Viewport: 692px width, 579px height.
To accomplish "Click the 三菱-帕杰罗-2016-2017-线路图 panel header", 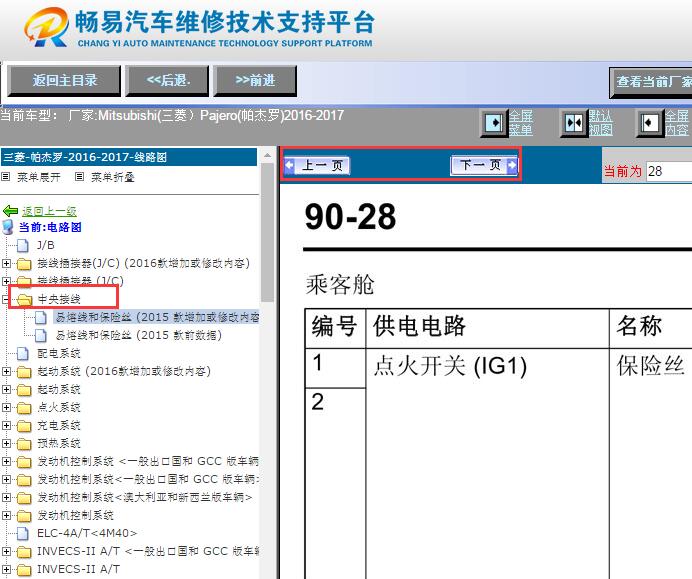I will pos(129,157).
